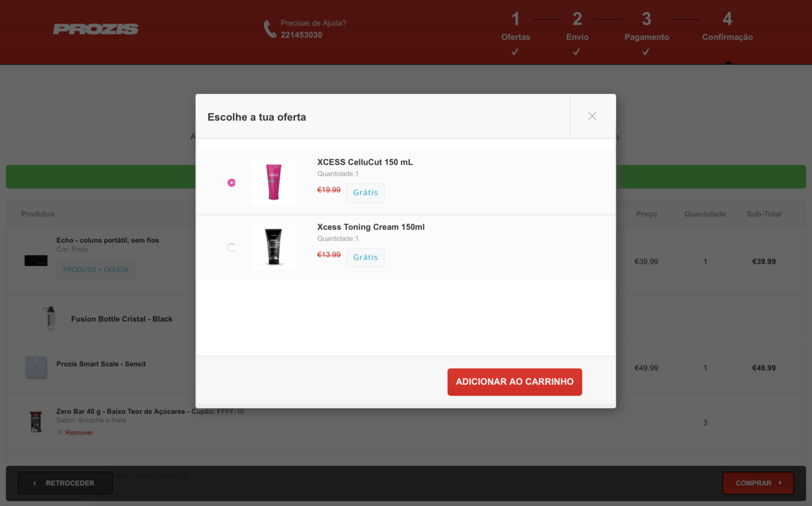Select XCESS CelluCut 150 mL radio button
This screenshot has width=812, height=506.
pos(232,183)
